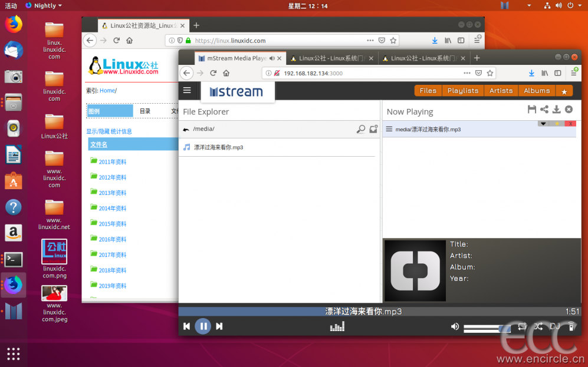Go back up from /media/ folder
This screenshot has height=367, width=588.
pyautogui.click(x=186, y=130)
